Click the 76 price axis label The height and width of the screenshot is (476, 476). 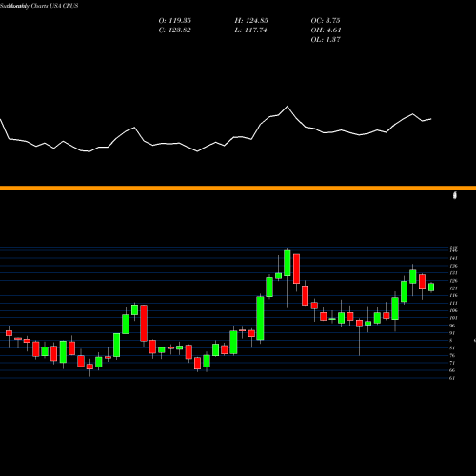452,355
